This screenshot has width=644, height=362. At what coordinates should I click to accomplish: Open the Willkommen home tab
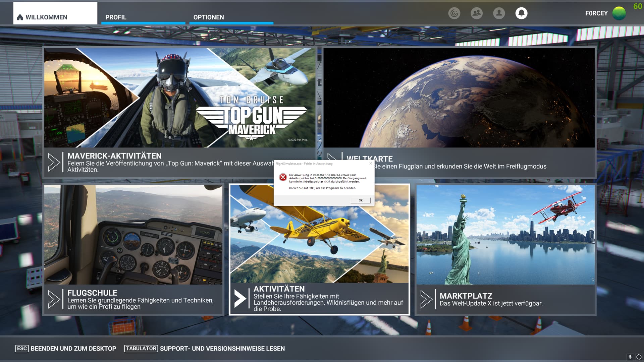point(55,13)
